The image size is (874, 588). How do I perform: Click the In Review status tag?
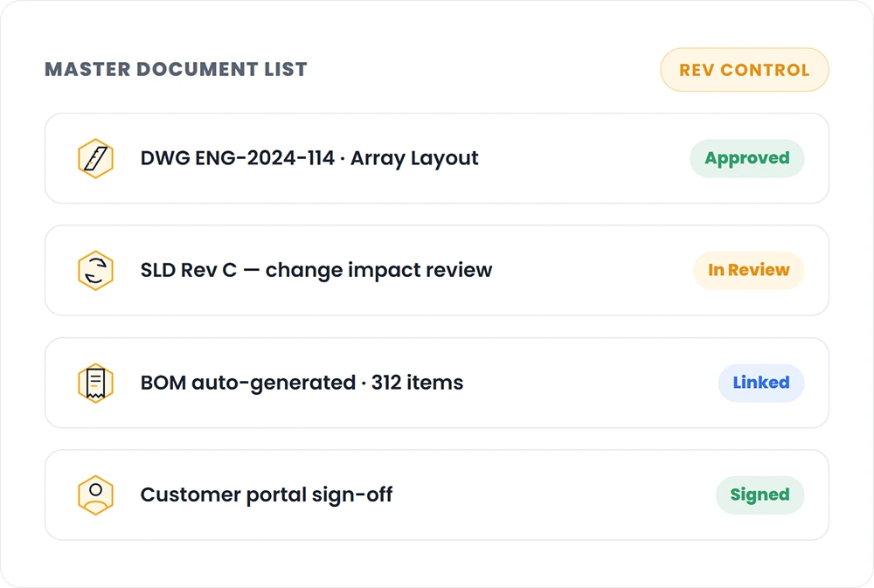tap(749, 270)
